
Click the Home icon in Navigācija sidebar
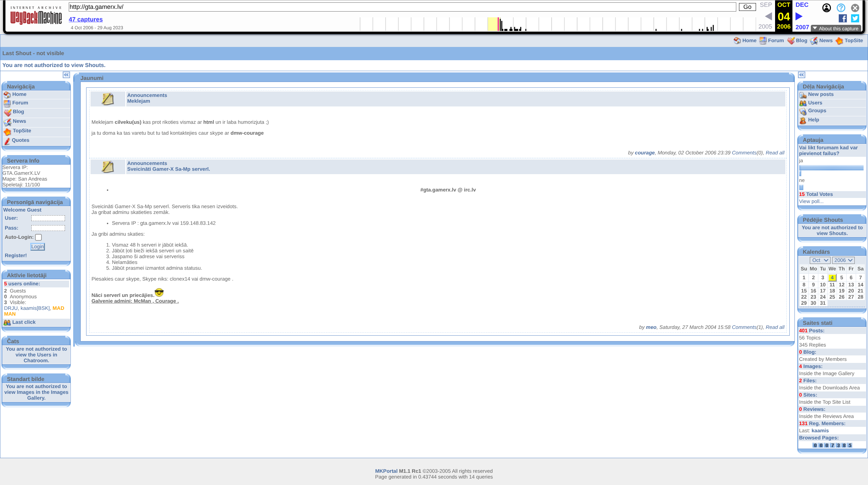[7, 95]
